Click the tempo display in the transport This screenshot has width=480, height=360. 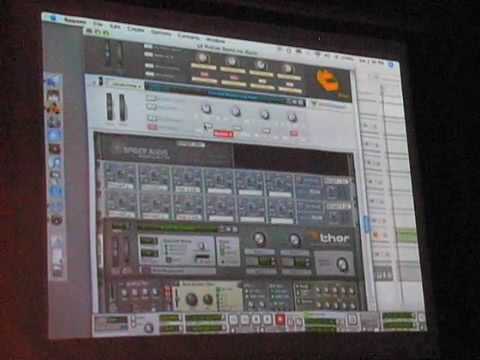tap(170, 319)
